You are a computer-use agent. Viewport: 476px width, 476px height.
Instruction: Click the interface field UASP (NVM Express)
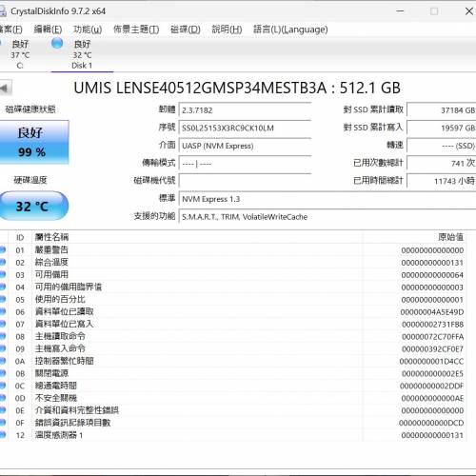(x=245, y=146)
